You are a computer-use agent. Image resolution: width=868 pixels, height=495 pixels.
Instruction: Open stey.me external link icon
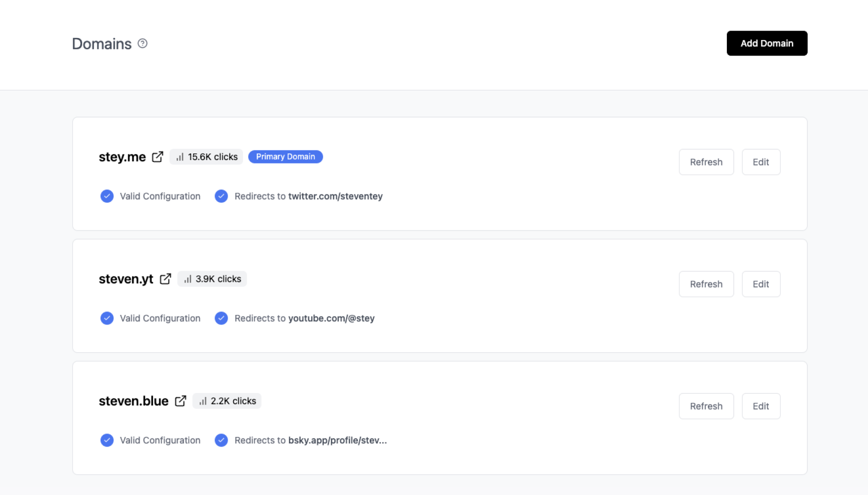(158, 157)
